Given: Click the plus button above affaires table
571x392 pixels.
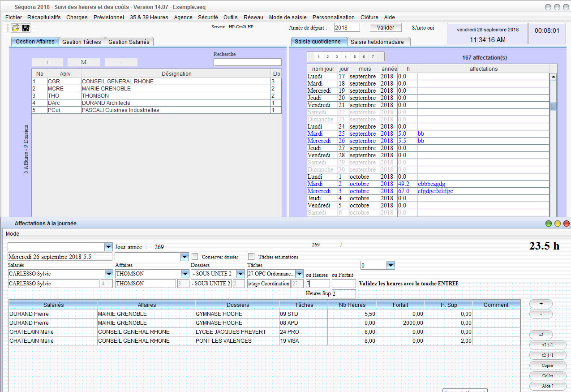Looking at the screenshot, I should click(48, 62).
